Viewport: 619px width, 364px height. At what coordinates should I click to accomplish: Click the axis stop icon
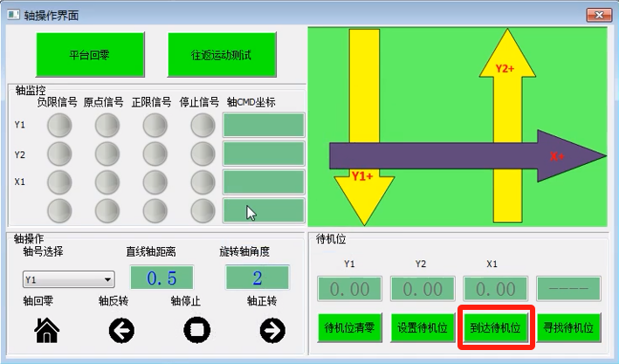coord(197,330)
